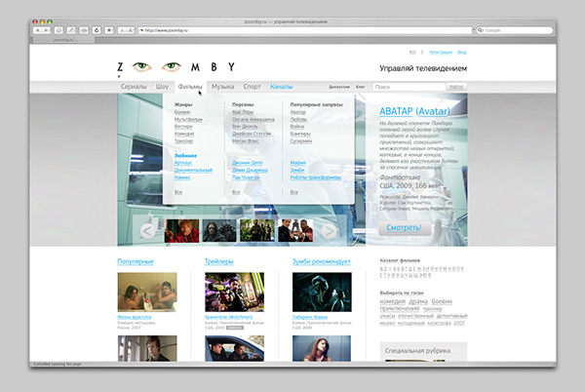Click person Вин Дизель in dropdown
The height and width of the screenshot is (392, 585).
[245, 127]
